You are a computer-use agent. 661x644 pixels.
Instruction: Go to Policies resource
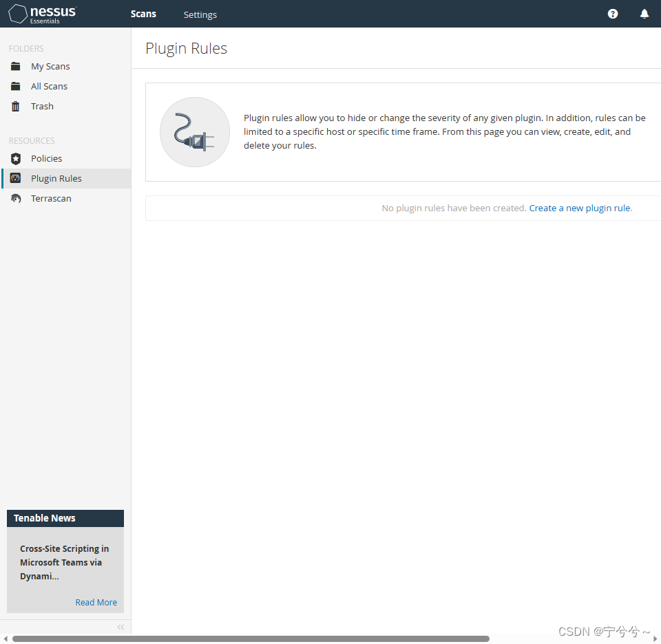[x=46, y=158]
